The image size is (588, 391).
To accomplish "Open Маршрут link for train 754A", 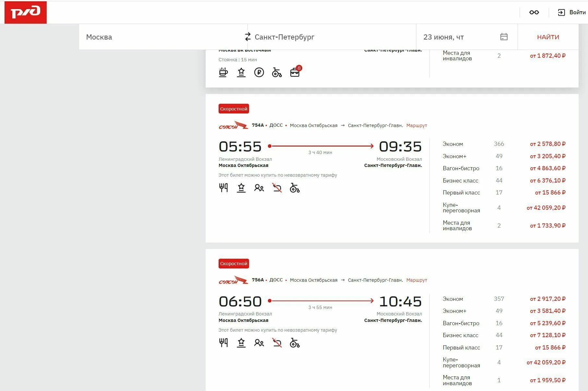I will tap(416, 125).
